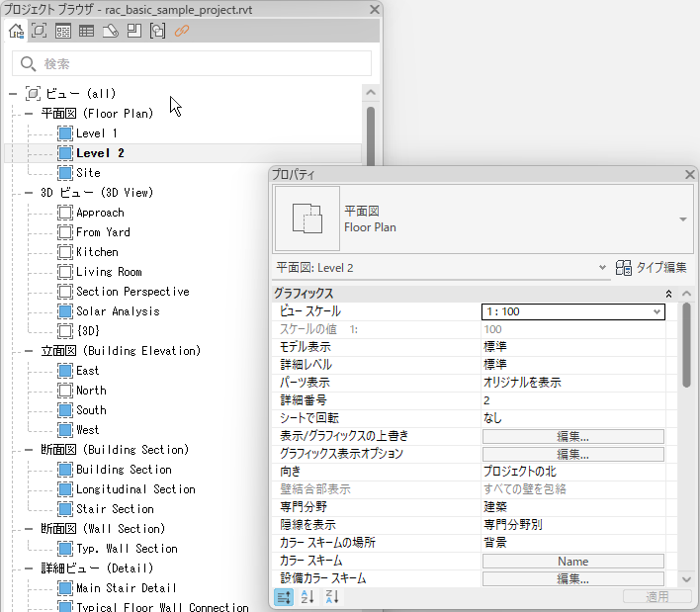Open the Families tab icon in browser toolbar
The image size is (700, 612).
(x=133, y=31)
